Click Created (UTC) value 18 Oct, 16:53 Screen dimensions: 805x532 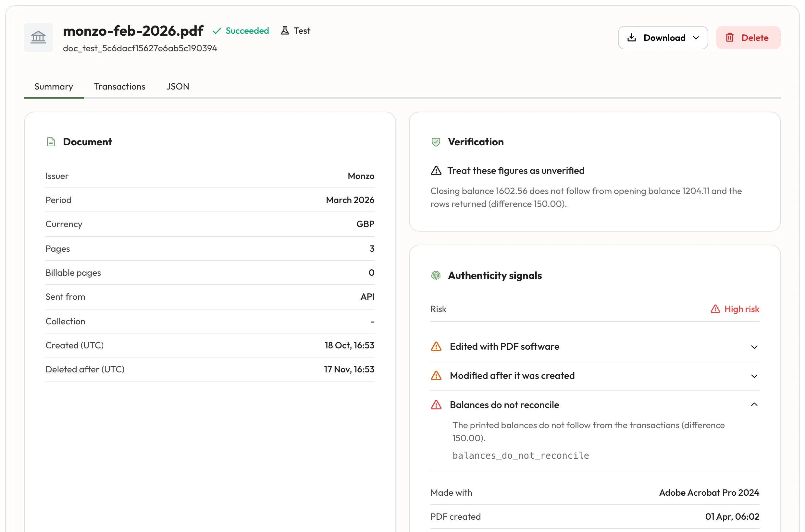(x=349, y=345)
